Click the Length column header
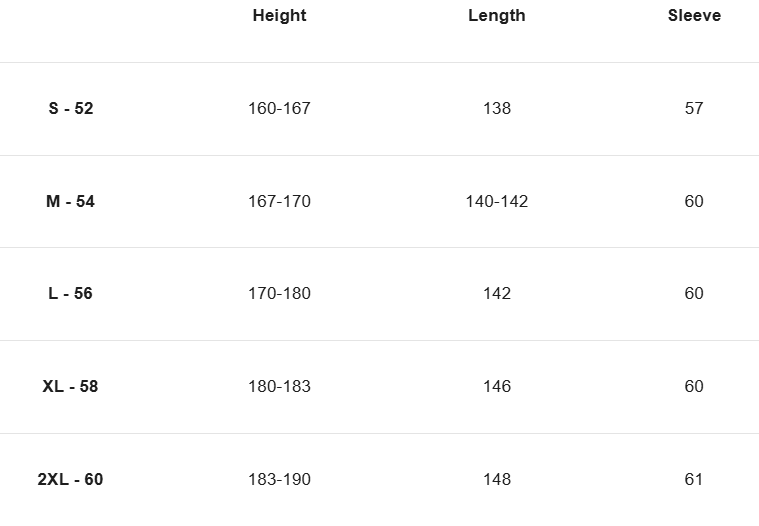Viewport: 759px width, 526px height. point(496,16)
